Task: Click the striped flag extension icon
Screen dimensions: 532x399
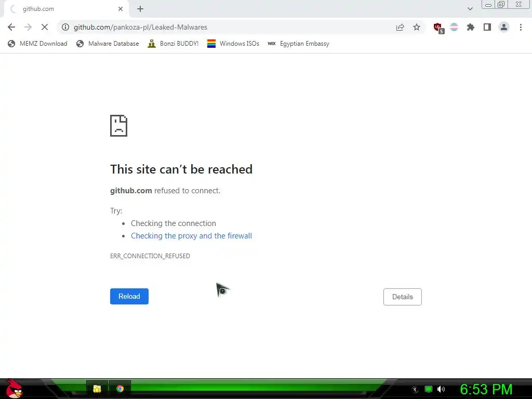Action: (454, 27)
